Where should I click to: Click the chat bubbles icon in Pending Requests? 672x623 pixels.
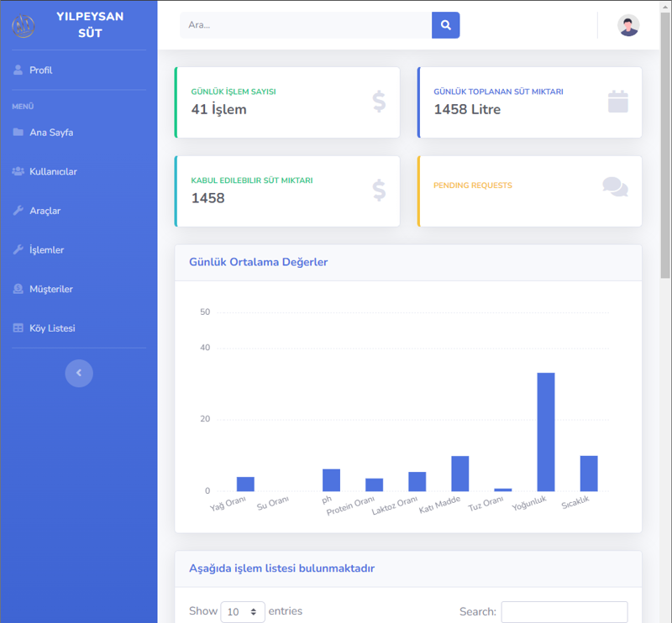[615, 187]
